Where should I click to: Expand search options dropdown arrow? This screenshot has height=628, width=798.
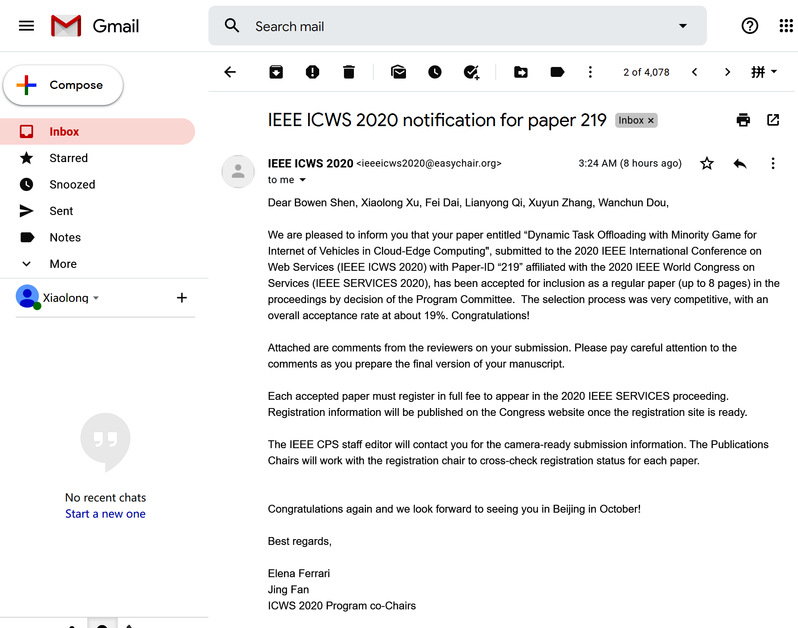point(683,26)
